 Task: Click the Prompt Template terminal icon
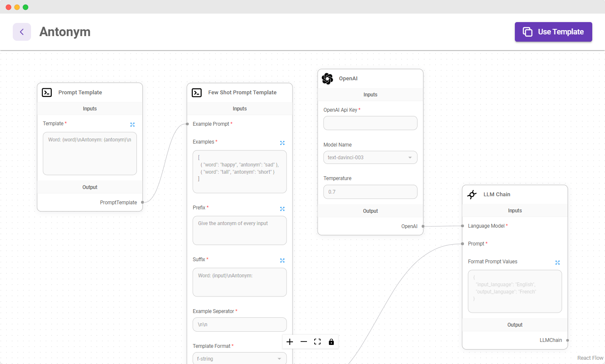click(47, 93)
